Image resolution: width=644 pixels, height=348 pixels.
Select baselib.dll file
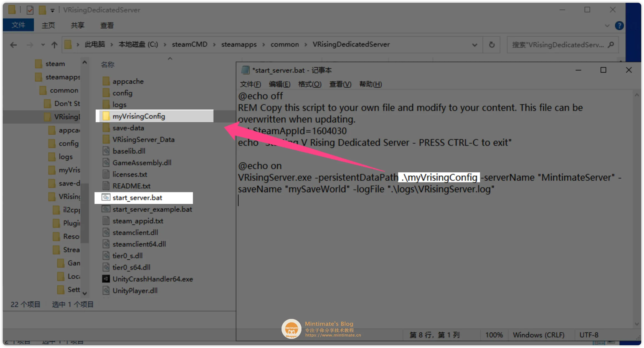pyautogui.click(x=124, y=151)
